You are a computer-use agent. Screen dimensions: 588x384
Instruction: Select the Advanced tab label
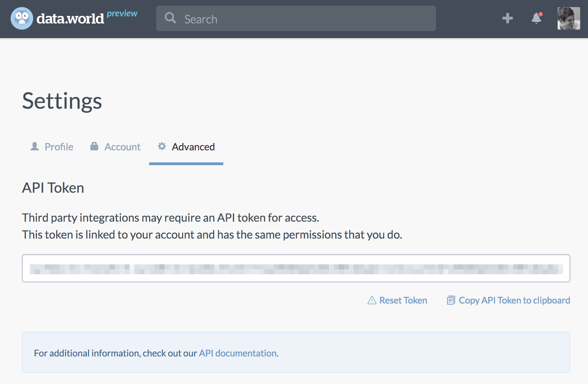pos(193,147)
